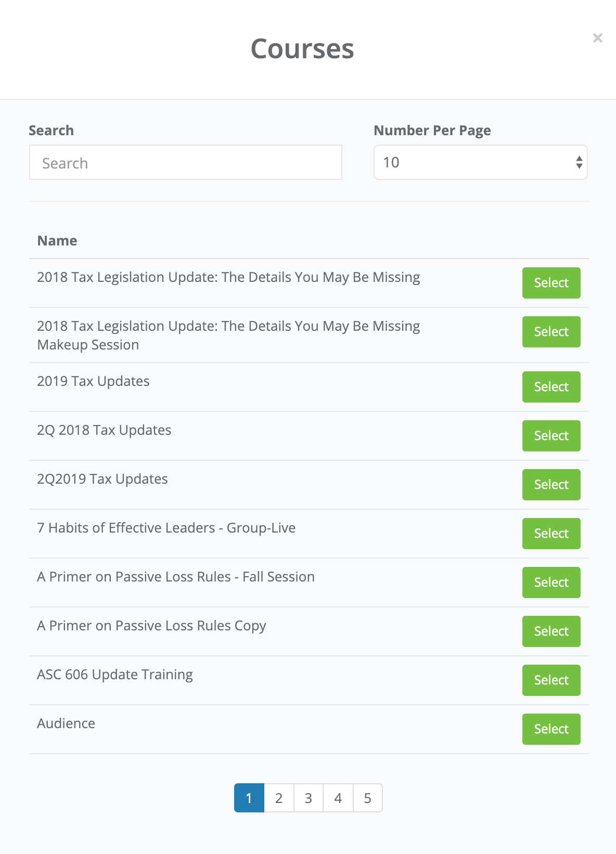Open the Number Per Page dropdown
This screenshot has width=616, height=854.
481,162
